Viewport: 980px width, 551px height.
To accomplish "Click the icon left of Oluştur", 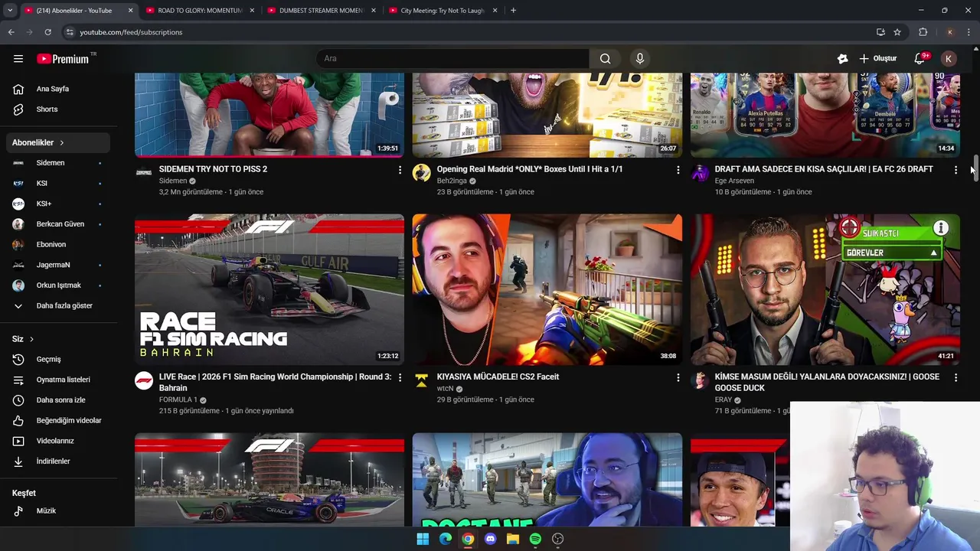I will coord(842,59).
